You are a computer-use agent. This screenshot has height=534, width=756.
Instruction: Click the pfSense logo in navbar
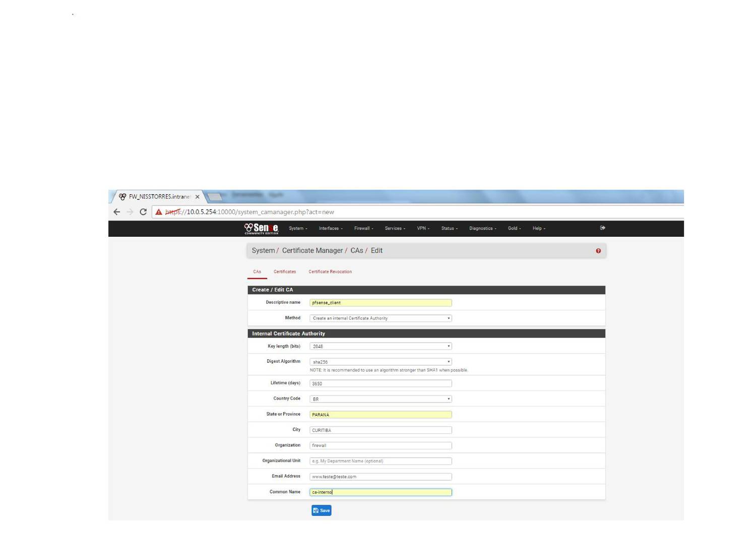point(261,228)
